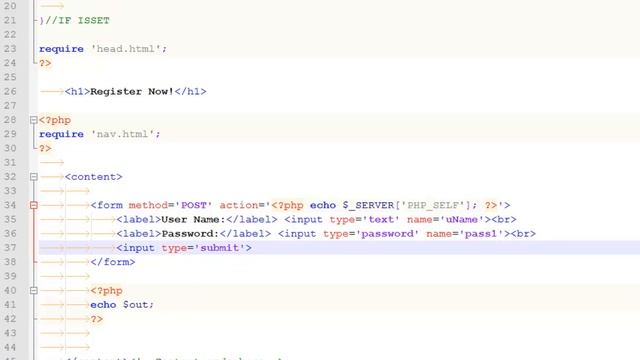The height and width of the screenshot is (360, 640).
Task: Click the require keyword on line 23
Action: click(x=61, y=49)
